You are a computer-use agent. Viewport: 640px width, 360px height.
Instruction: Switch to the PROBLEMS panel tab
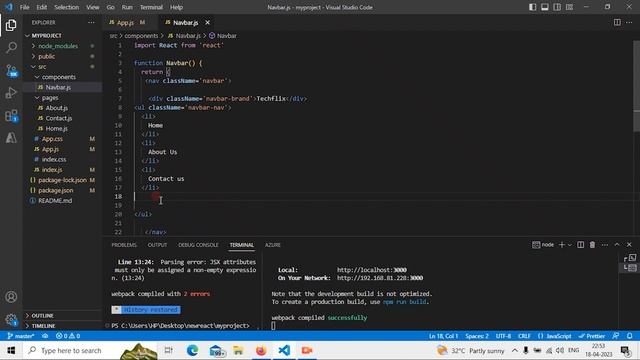(124, 245)
